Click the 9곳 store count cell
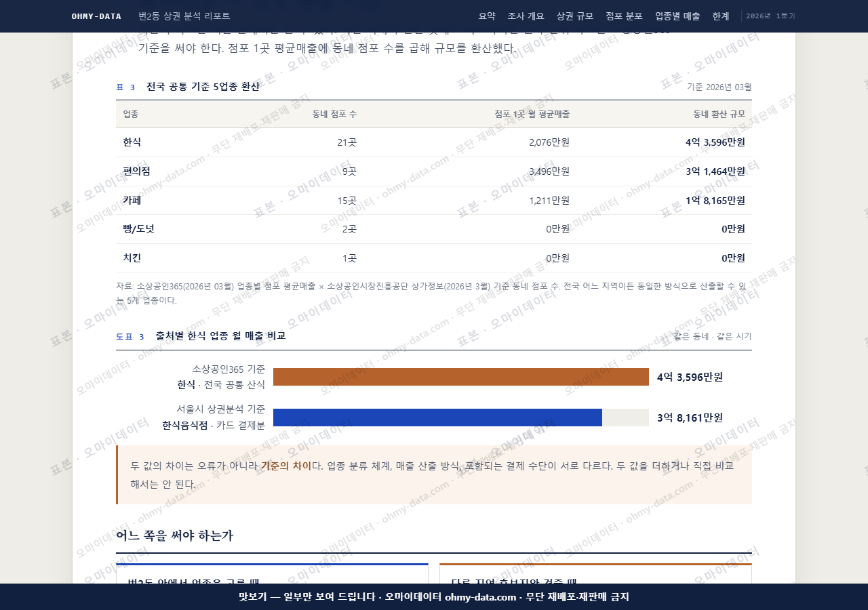Viewport: 868px width, 610px height. point(349,171)
